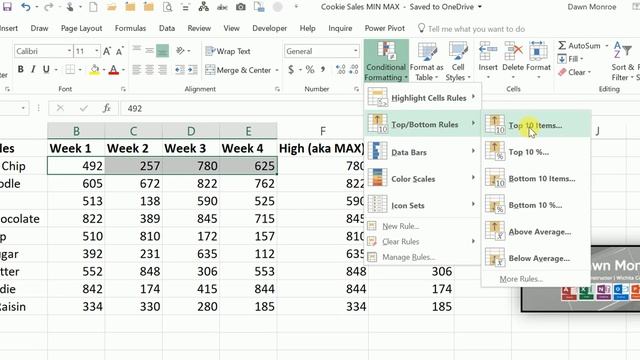Toggle Wrap Text
640x360 pixels.
point(228,51)
